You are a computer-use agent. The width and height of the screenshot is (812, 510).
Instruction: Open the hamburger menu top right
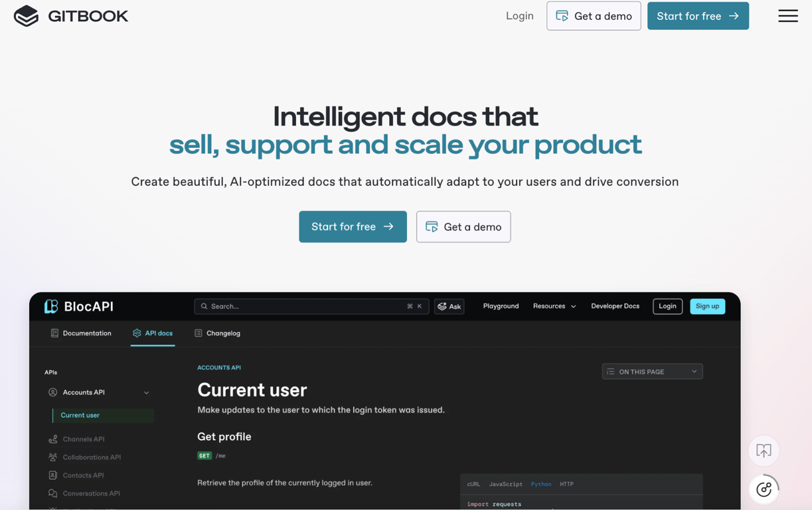coord(787,15)
